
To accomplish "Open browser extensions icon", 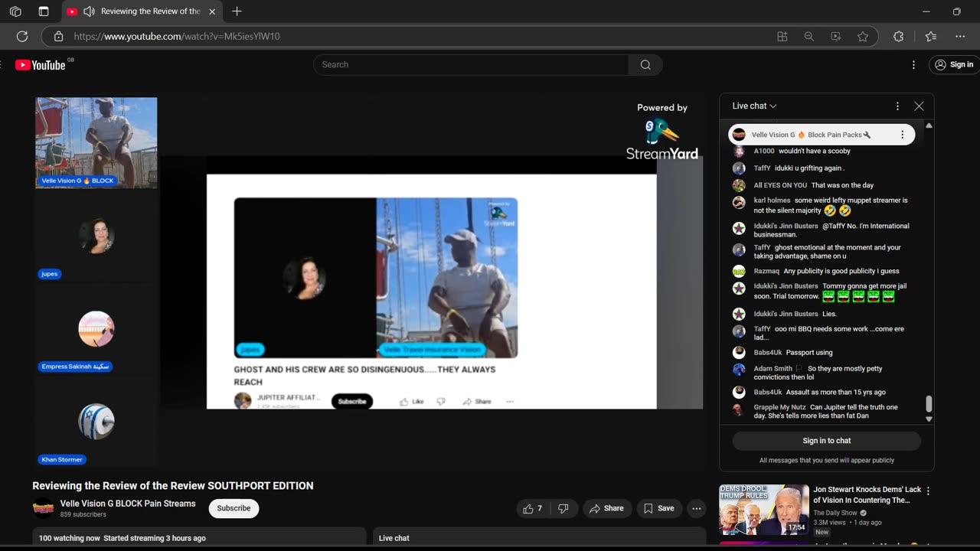I will pos(899,36).
